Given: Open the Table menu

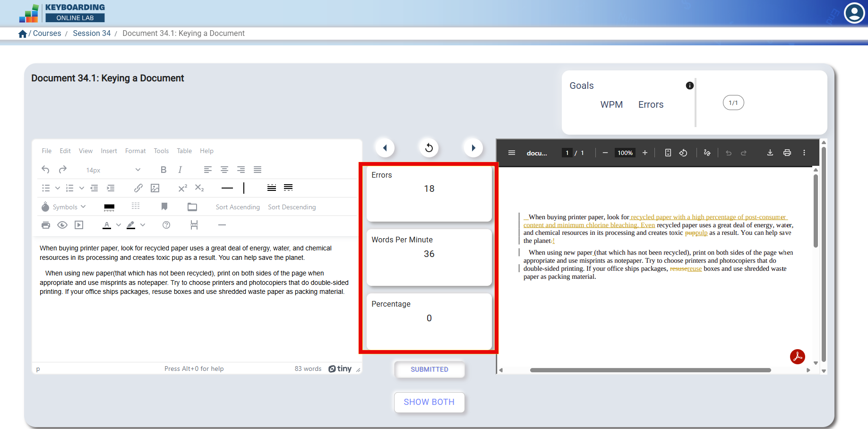Looking at the screenshot, I should (184, 151).
